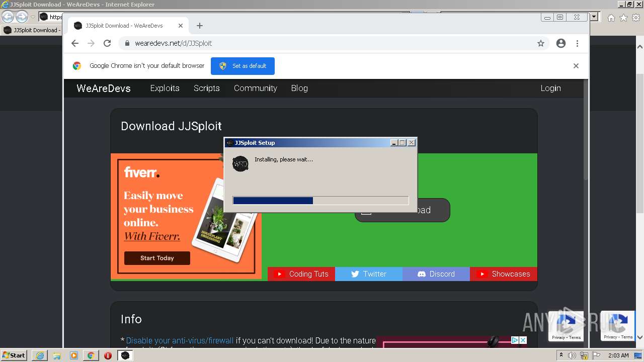Go back in Chrome's toolbar

click(75, 43)
